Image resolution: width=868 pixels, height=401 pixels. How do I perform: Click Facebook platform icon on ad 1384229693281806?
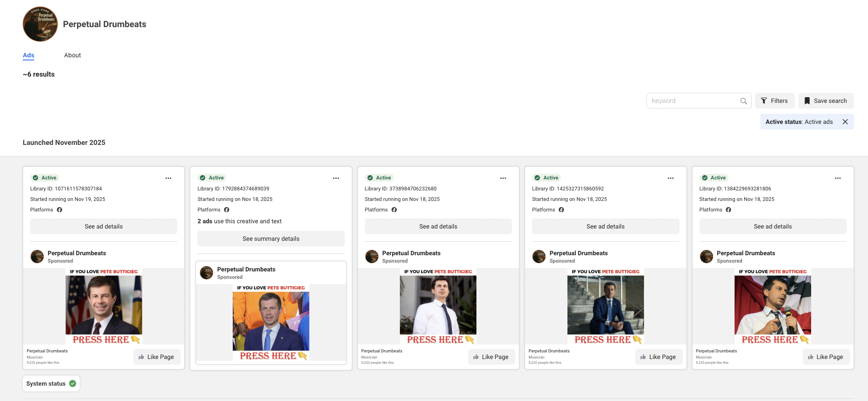pos(728,210)
